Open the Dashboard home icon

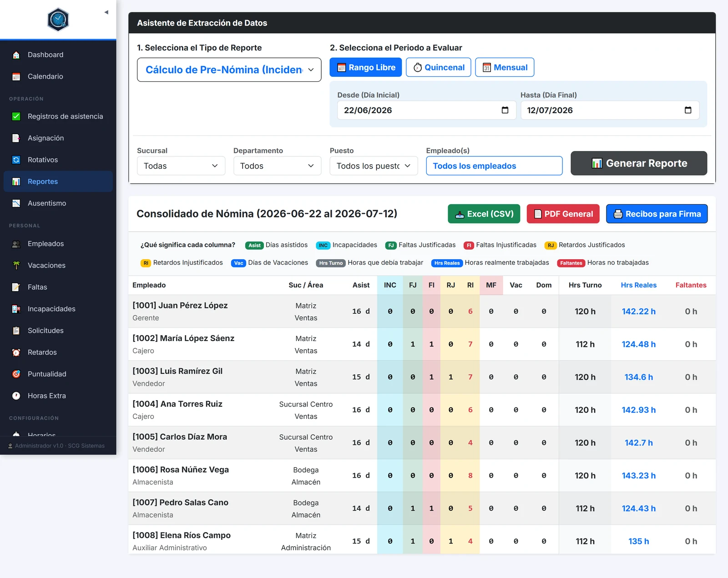(16, 55)
